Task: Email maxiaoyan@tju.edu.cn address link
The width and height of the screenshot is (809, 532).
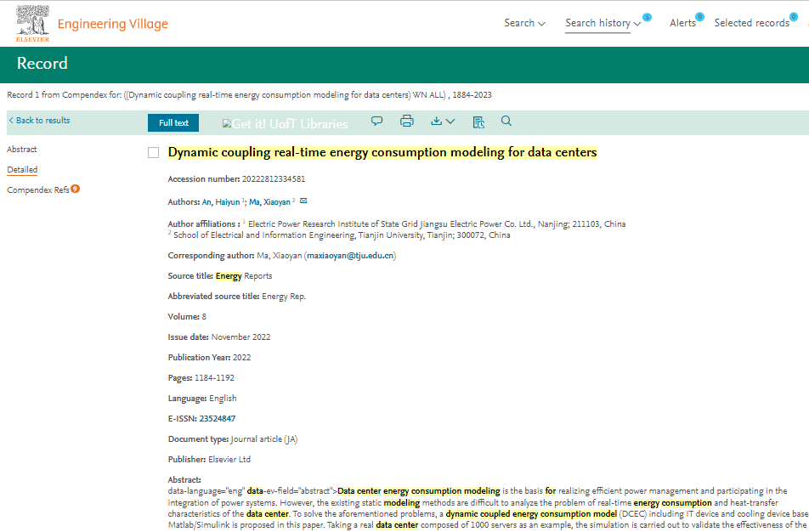Action: [x=350, y=256]
